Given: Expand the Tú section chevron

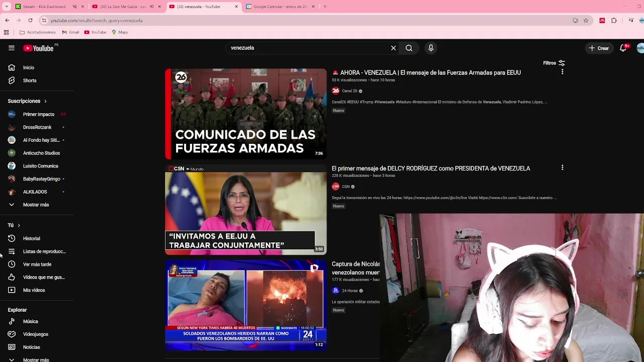Looking at the screenshot, I should (19, 225).
